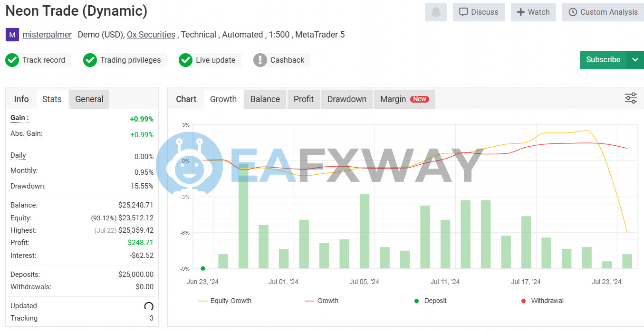The width and height of the screenshot is (644, 331).
Task: Click the Interest -$62.52 value
Action: click(142, 255)
